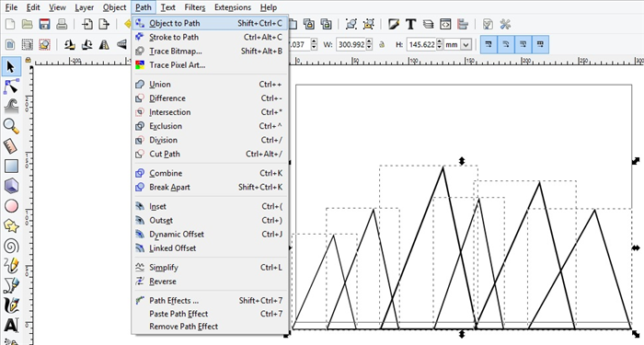Select the Spiral tool
This screenshot has width=644, height=345.
tap(11, 246)
